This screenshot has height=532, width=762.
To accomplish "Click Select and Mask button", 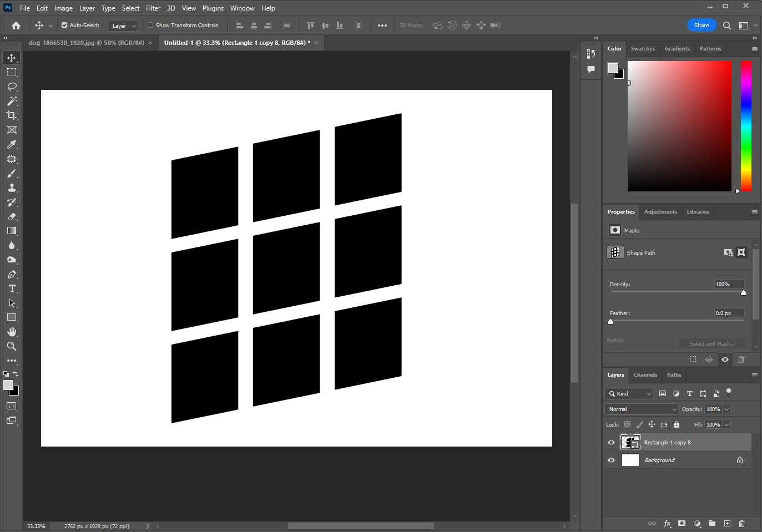I will (712, 344).
